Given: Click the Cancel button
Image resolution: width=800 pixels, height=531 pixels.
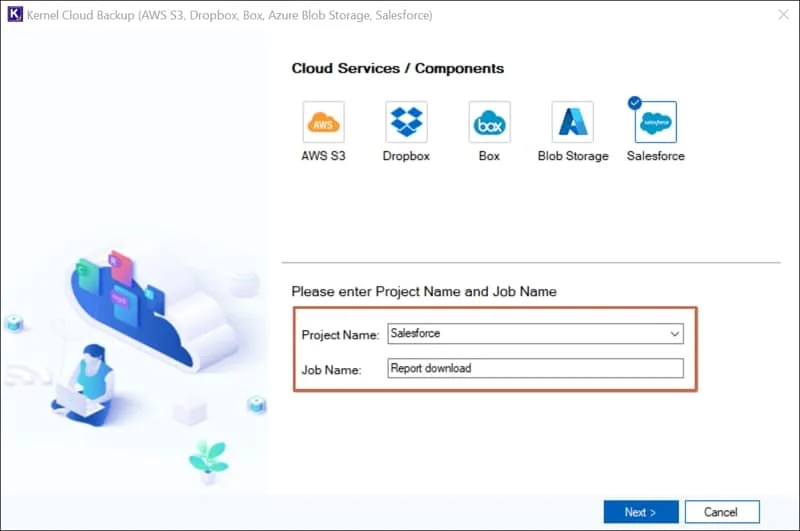Looking at the screenshot, I should pyautogui.click(x=720, y=512).
